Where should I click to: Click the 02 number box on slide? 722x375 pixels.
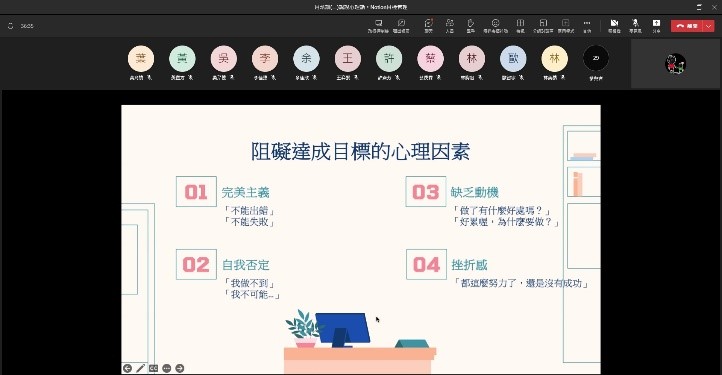pos(196,264)
